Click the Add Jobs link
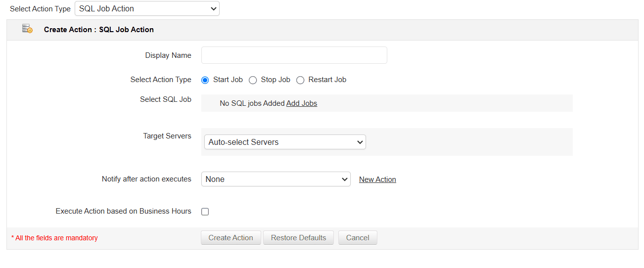 (x=302, y=103)
